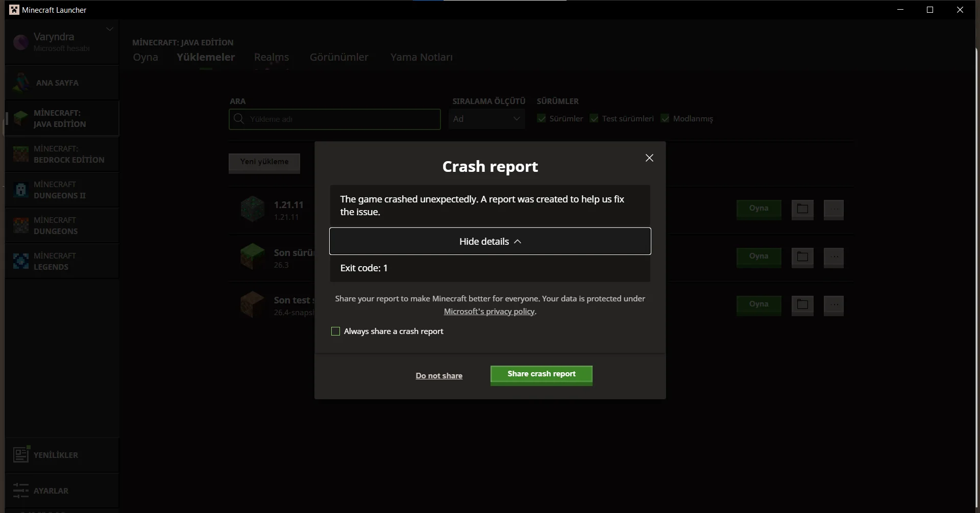Open Ayarlar settings icon

click(x=21, y=491)
